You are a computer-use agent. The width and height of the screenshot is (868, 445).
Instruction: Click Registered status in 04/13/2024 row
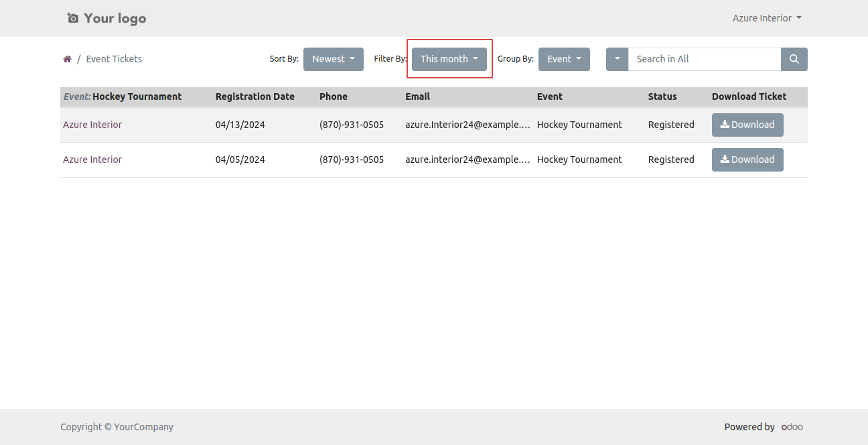pyautogui.click(x=671, y=125)
